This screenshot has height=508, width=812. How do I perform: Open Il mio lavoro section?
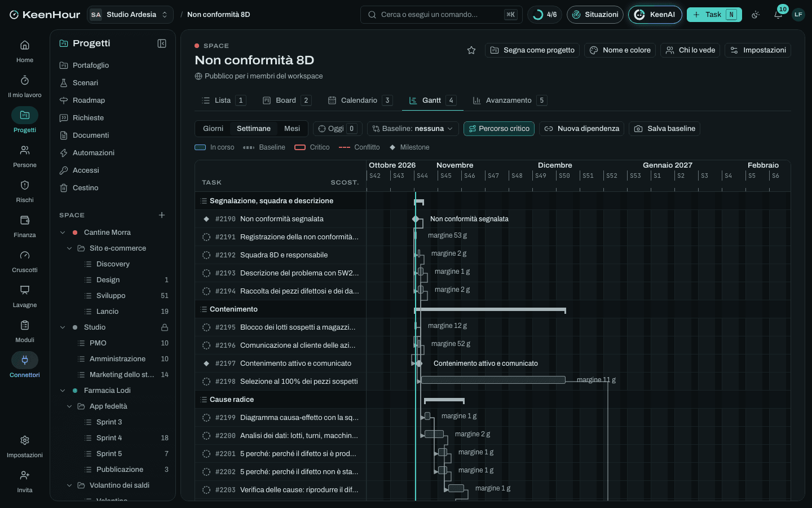[x=25, y=86]
